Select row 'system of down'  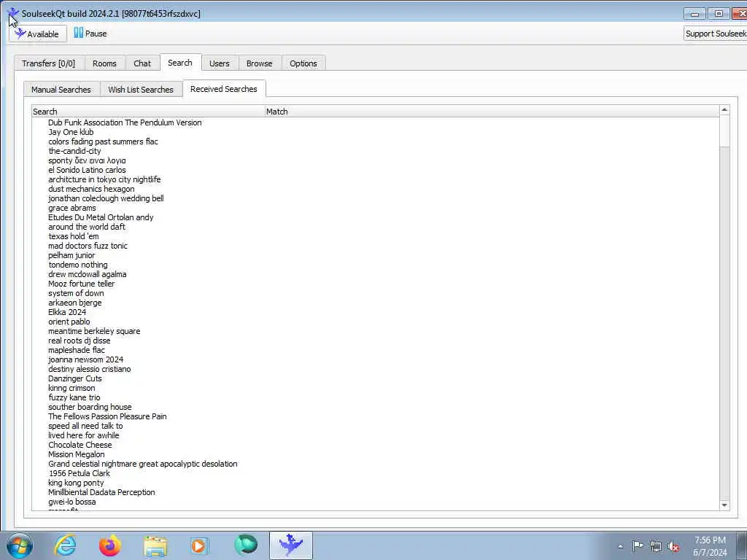coord(76,293)
